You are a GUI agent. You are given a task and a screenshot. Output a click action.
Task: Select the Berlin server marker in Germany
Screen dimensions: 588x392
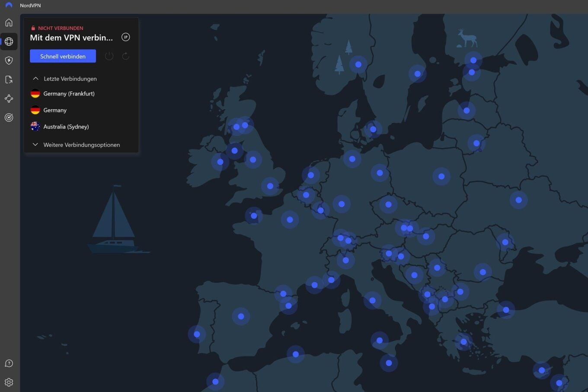pyautogui.click(x=380, y=173)
